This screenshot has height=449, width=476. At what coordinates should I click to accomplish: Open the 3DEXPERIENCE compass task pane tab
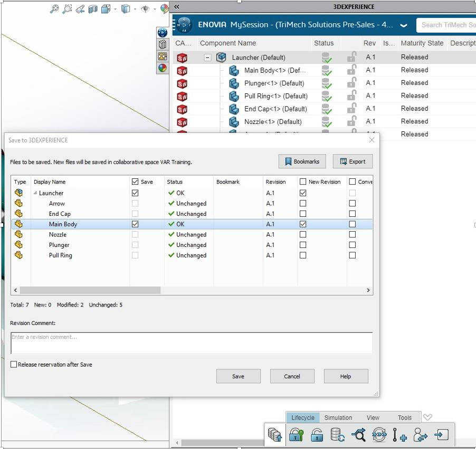pyautogui.click(x=163, y=33)
